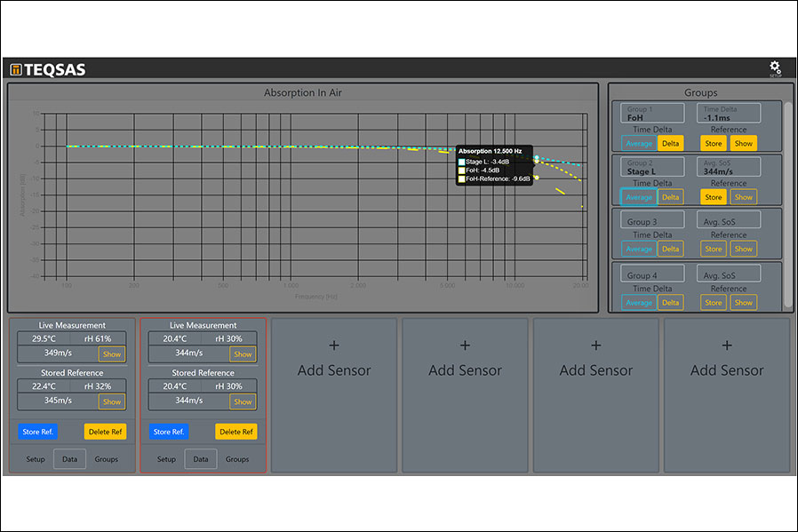Screen dimensions: 798x532
Task: Store reference for Group 1 FoH
Action: pos(713,143)
